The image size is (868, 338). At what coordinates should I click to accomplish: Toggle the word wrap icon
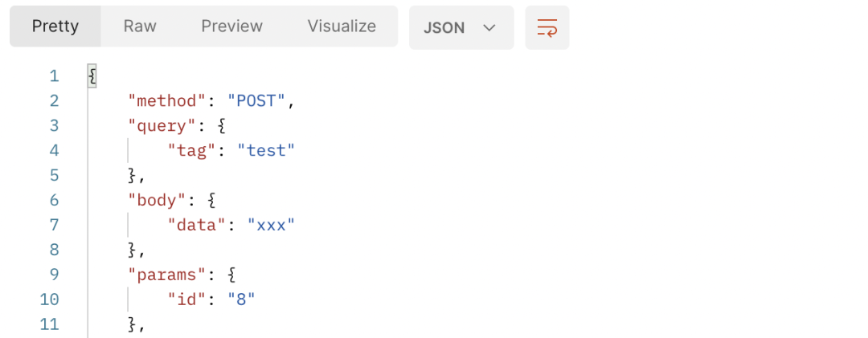pyautogui.click(x=547, y=27)
